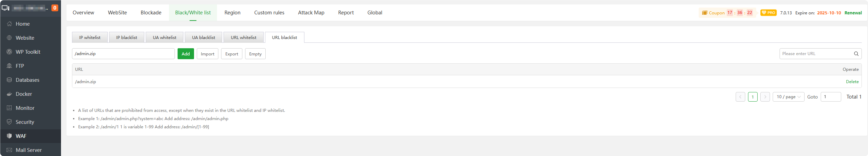Viewport: 868px width, 156px height.
Task: Click the Renewal link
Action: coord(853,13)
